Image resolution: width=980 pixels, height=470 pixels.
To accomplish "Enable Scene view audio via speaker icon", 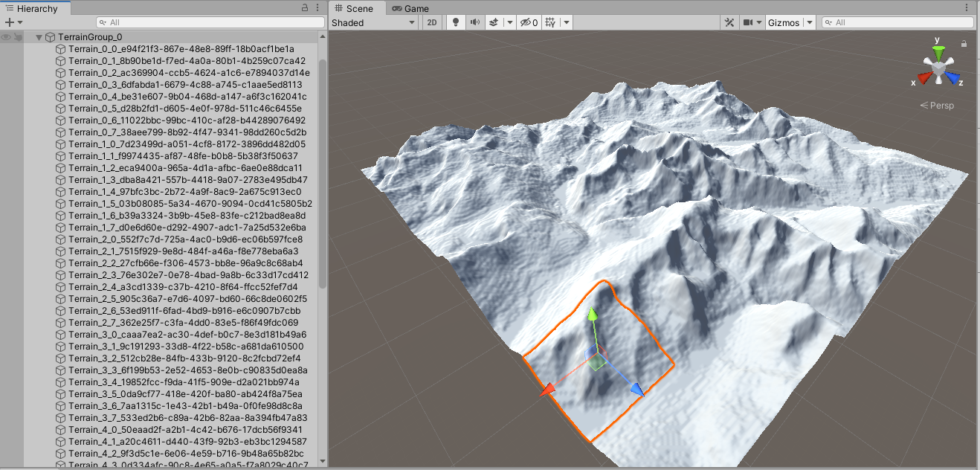I will click(x=474, y=22).
